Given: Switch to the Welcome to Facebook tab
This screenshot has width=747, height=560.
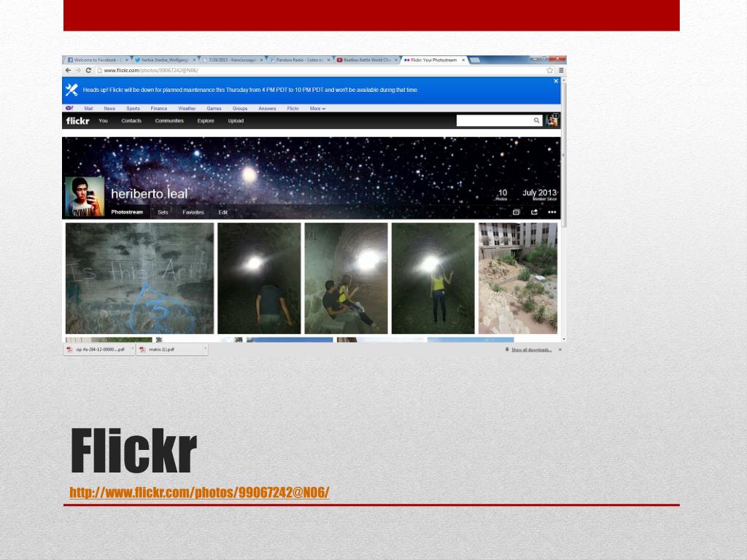Looking at the screenshot, I should (x=97, y=60).
